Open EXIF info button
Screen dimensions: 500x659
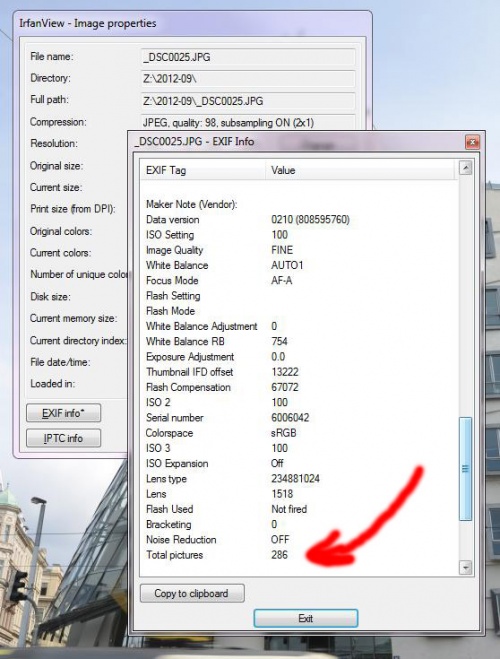(x=63, y=413)
